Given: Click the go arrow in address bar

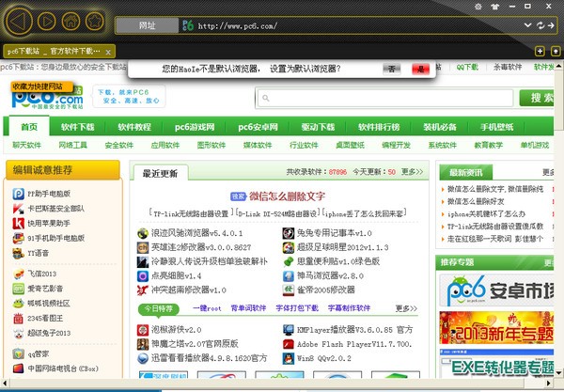Looking at the screenshot, I should coord(551,25).
